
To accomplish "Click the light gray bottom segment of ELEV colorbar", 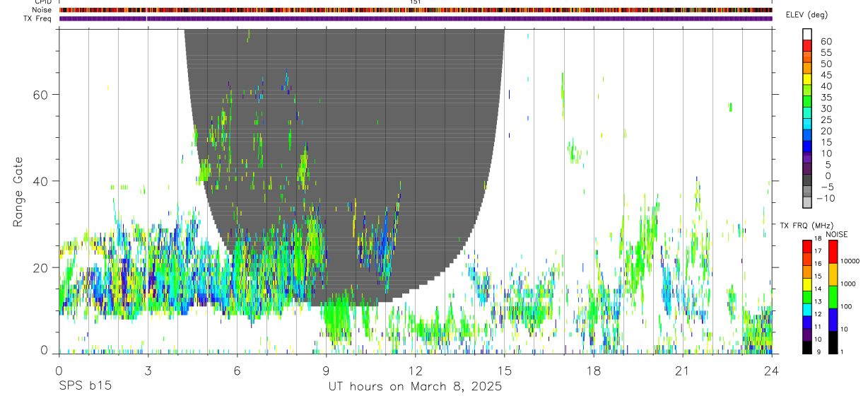I will 807,204.
